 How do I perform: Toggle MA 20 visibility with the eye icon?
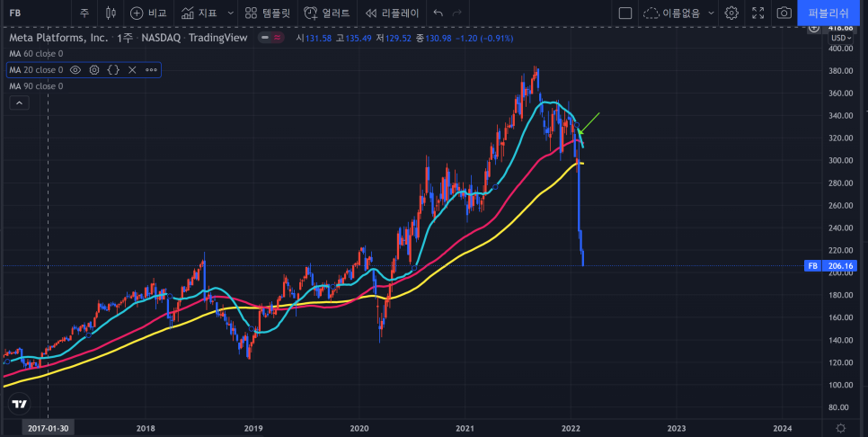click(75, 70)
